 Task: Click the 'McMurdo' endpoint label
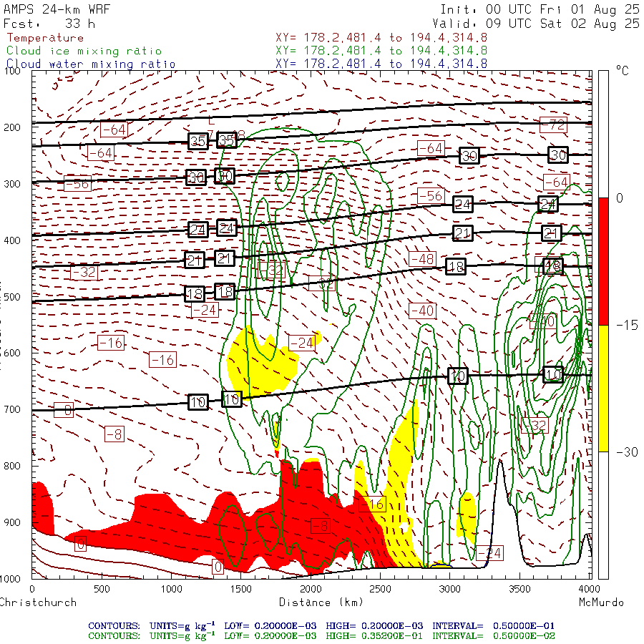pyautogui.click(x=601, y=602)
